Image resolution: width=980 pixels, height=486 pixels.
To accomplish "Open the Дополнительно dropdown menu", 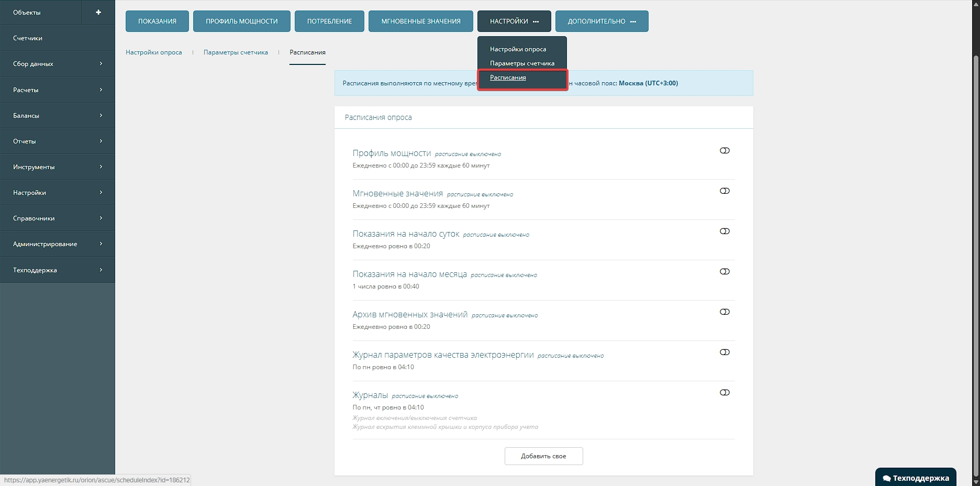I will point(602,21).
